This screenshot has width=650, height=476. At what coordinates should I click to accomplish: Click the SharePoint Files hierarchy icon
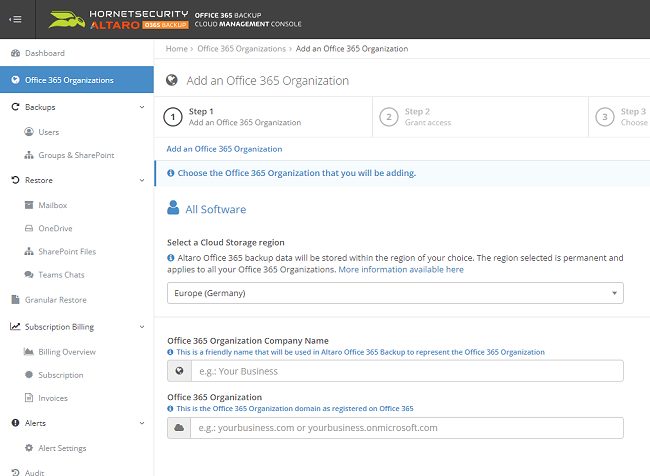pos(29,251)
